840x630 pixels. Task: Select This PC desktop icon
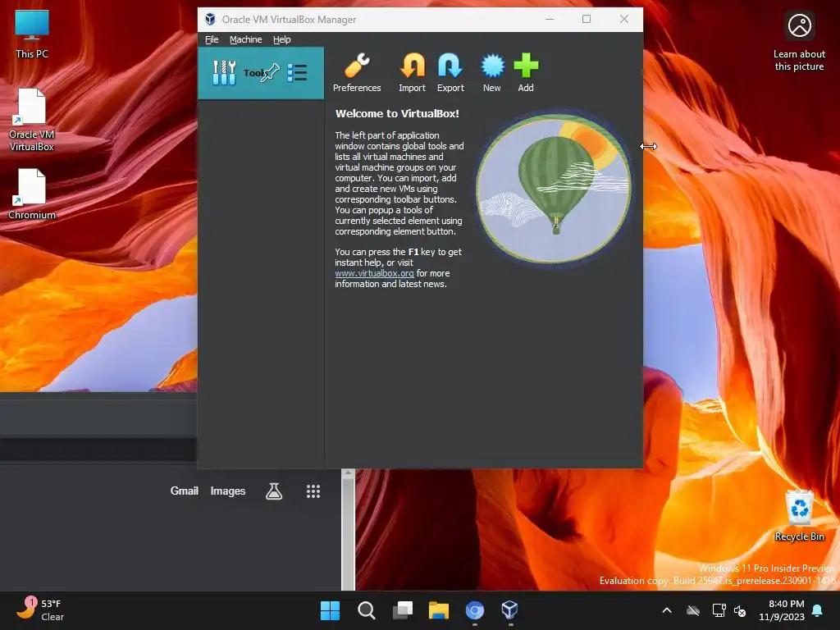click(x=32, y=34)
